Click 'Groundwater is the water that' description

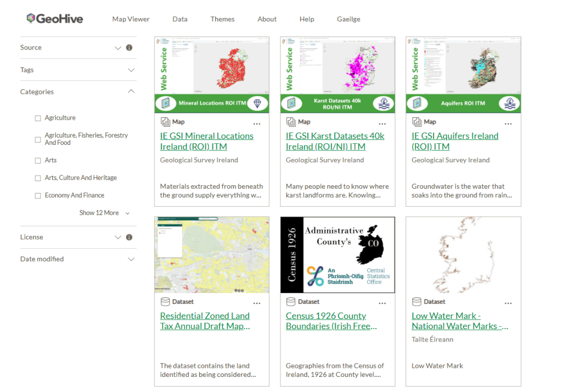[461, 191]
